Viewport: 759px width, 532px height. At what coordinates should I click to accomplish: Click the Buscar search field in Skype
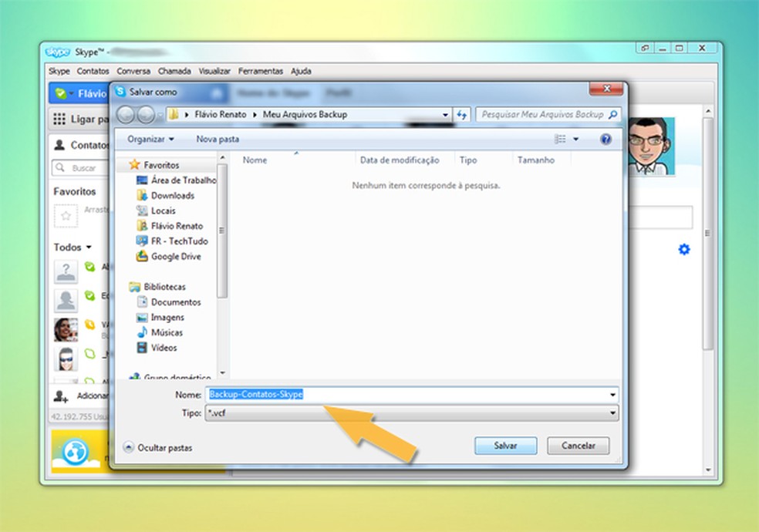[81, 168]
